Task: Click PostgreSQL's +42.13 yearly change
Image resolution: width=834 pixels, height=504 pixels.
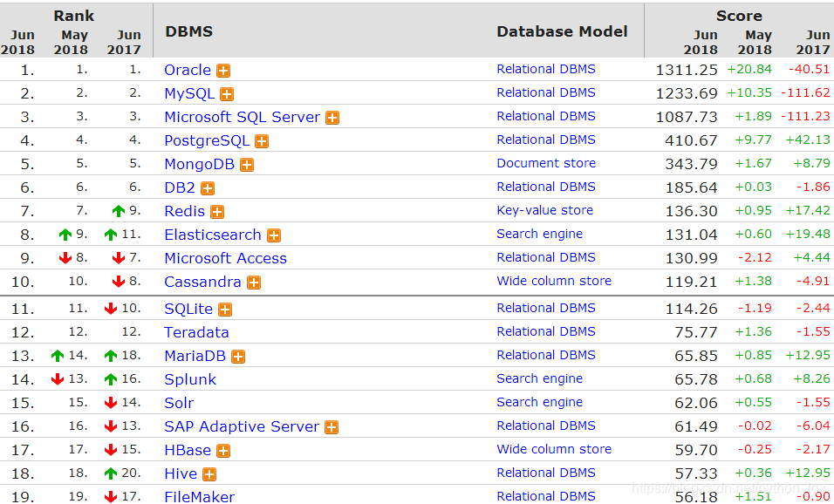Action: pos(808,140)
